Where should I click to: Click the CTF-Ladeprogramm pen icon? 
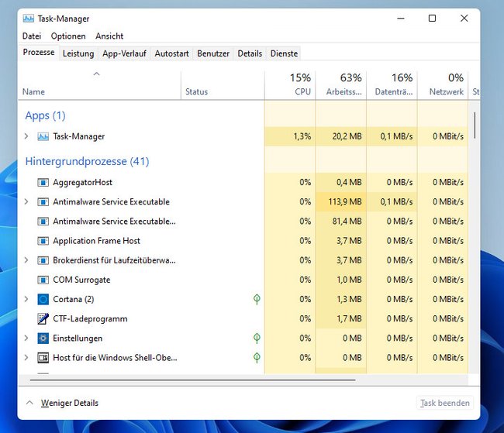pyautogui.click(x=43, y=318)
